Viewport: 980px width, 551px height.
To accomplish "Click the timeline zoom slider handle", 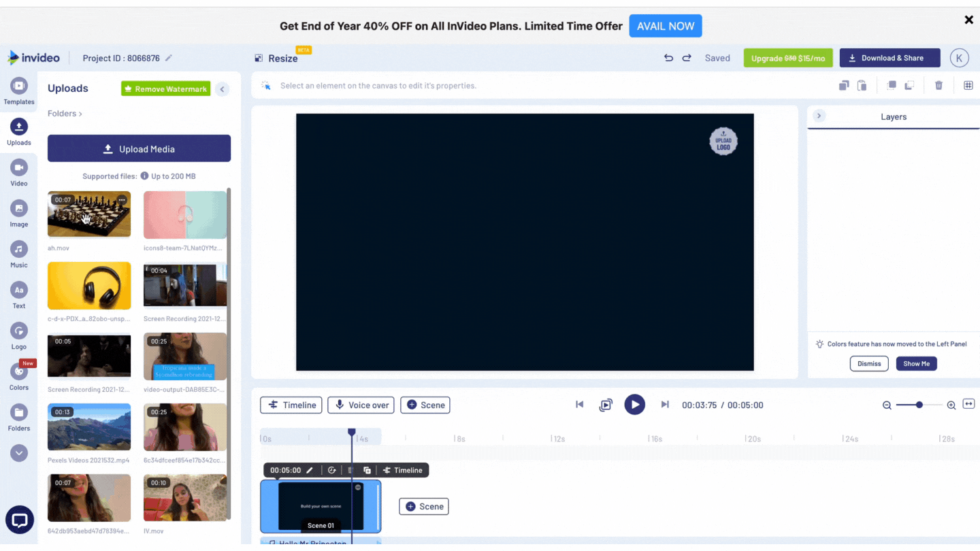I will pyautogui.click(x=919, y=405).
